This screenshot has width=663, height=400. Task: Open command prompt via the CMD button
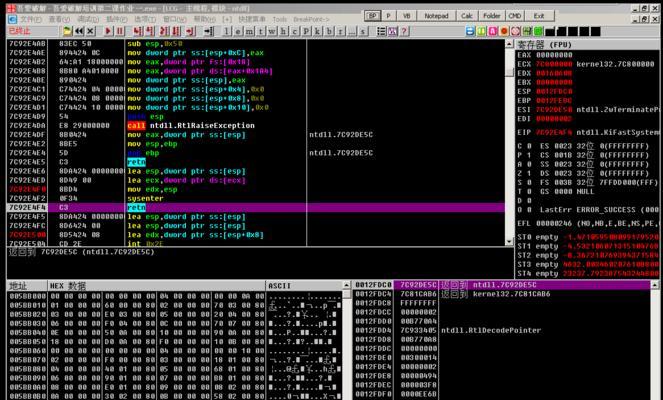515,16
